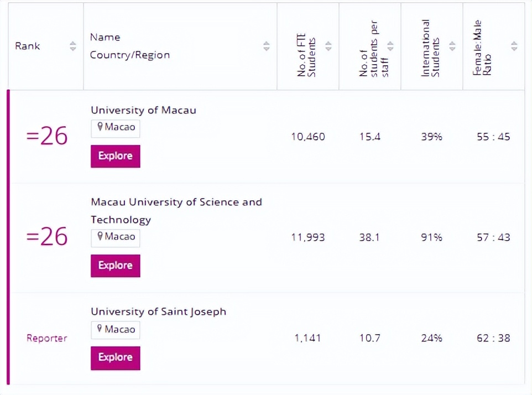Click the sort icon on No. of FTE Students

pos(328,46)
